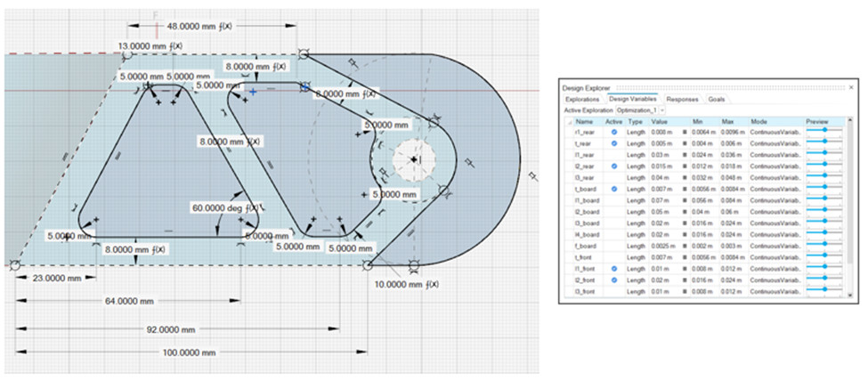The image size is (868, 389).
Task: Deactivate the r1_rear design variable
Action: tap(613, 132)
